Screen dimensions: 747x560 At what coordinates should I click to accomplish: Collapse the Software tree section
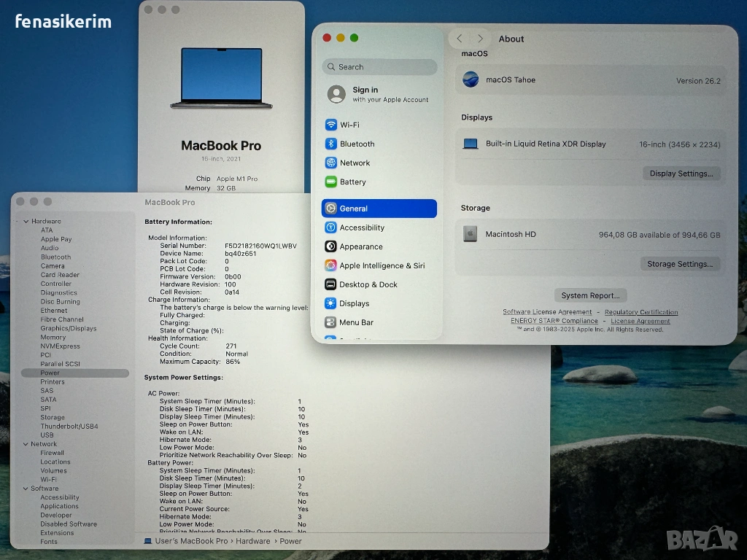[x=26, y=489]
